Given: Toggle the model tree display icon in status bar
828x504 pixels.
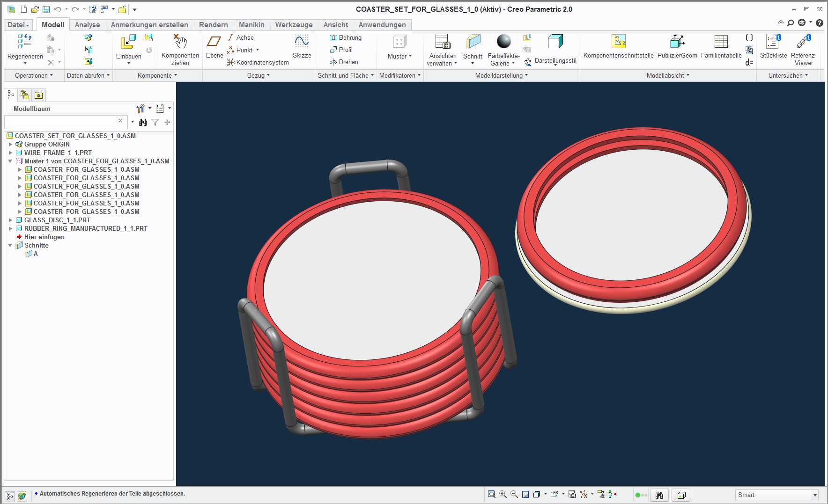Looking at the screenshot, I should click(x=10, y=496).
